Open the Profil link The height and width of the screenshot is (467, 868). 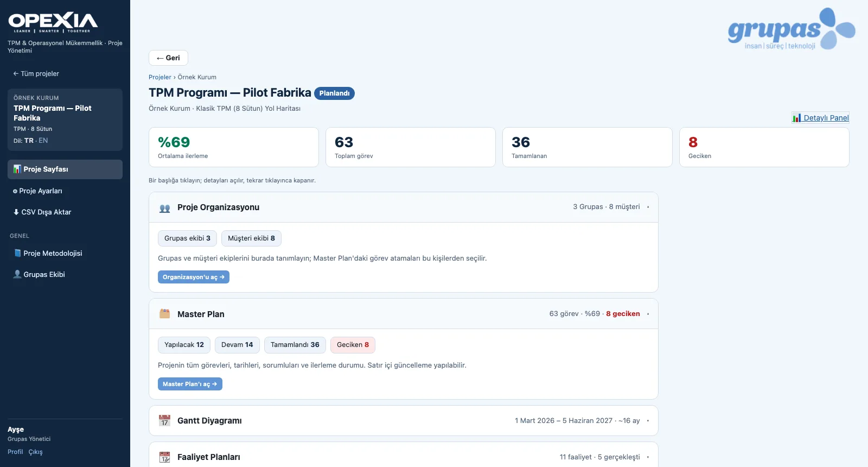point(15,452)
